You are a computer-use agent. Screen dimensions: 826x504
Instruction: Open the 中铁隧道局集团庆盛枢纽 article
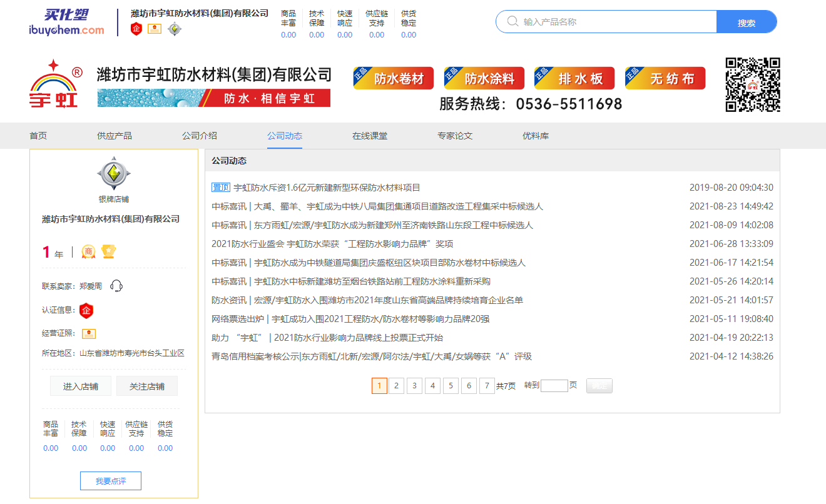369,263
